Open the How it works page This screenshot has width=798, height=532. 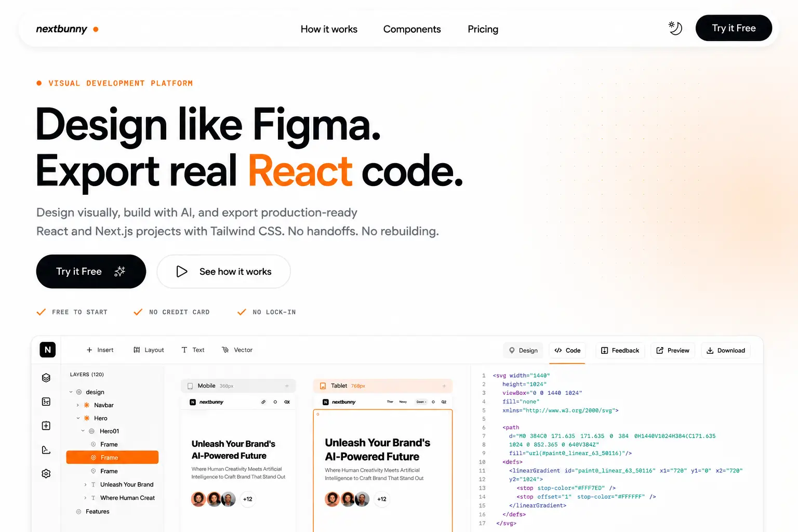click(x=329, y=29)
